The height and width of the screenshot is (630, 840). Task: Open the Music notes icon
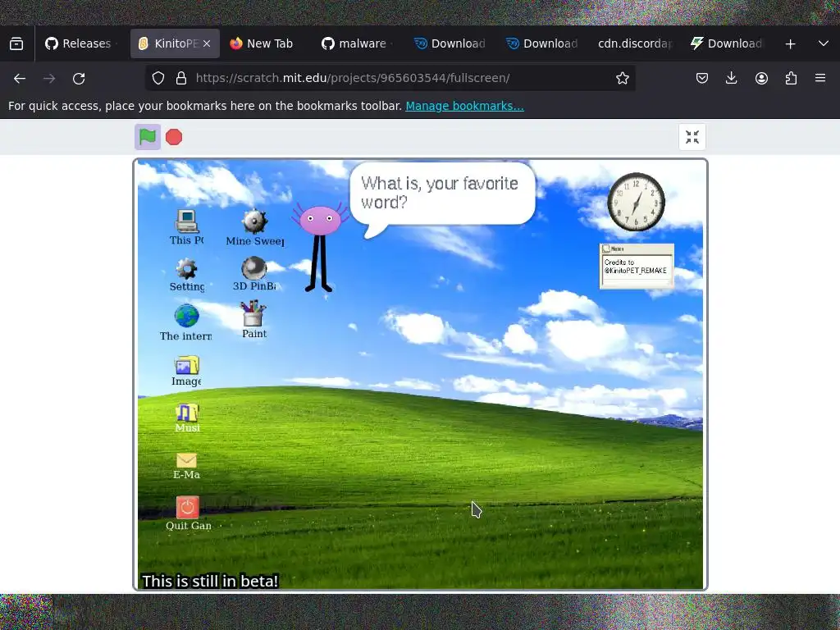tap(187, 418)
